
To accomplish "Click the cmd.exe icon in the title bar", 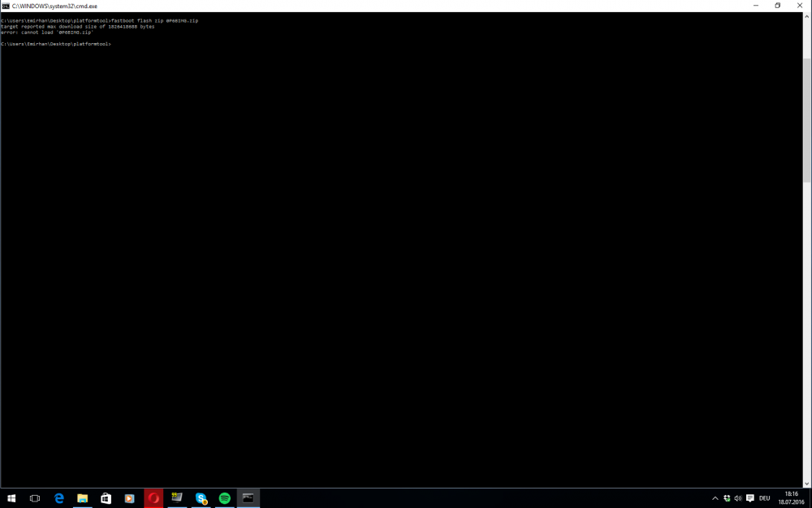I will click(x=6, y=5).
